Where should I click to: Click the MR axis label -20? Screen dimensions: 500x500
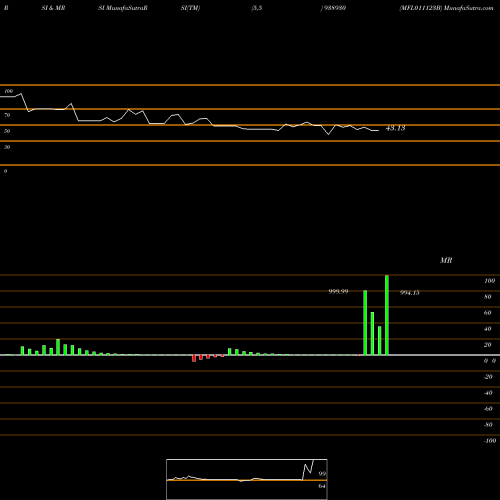pyautogui.click(x=488, y=377)
